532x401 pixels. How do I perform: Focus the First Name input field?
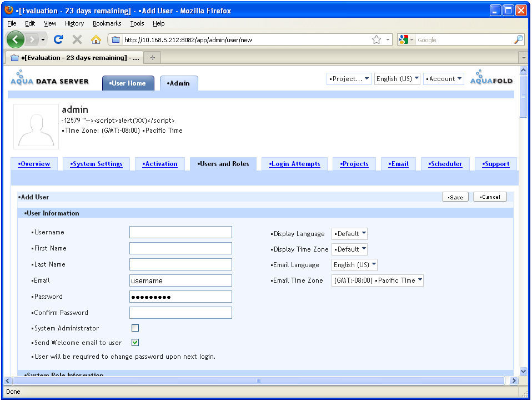coord(180,248)
